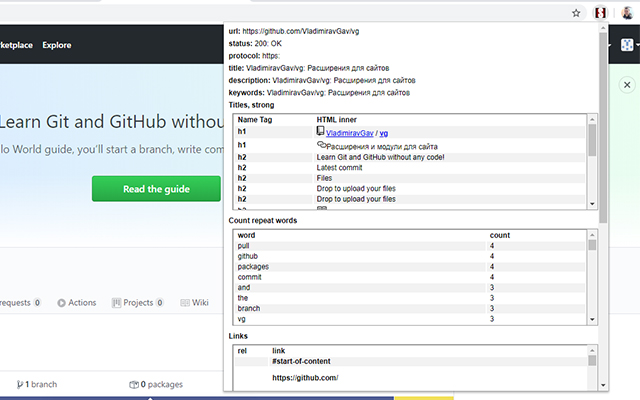Screen dimensions: 640x400
Task: Select the 'branch' word row
Action: pyautogui.click(x=410, y=308)
